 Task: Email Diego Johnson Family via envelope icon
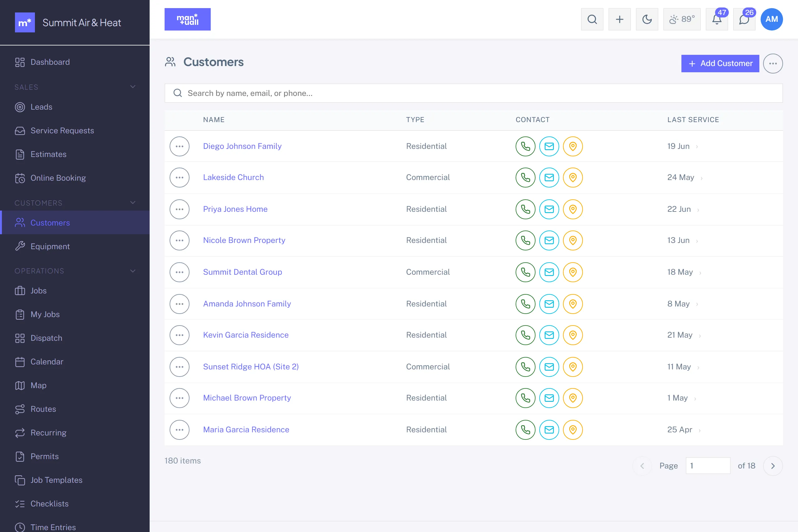pos(549,146)
